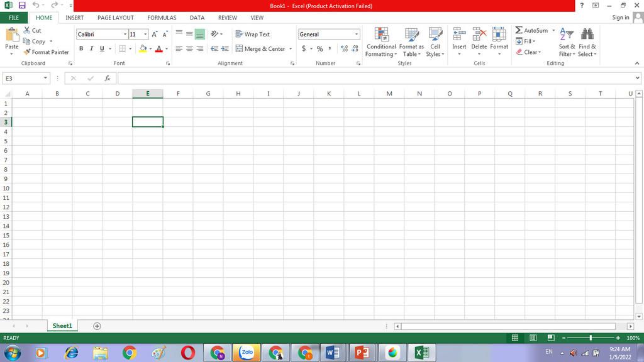
Task: Add a new sheet with plus icon
Action: tap(97, 326)
